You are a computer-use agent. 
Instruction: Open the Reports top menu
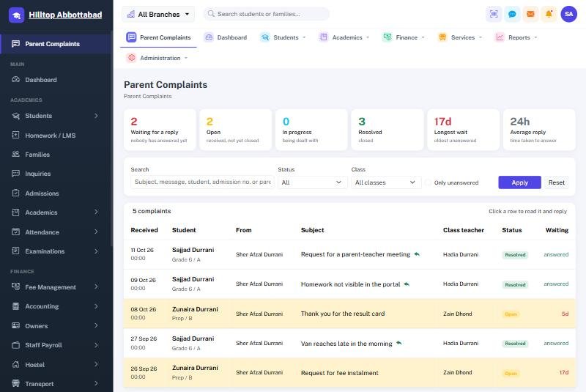point(516,37)
